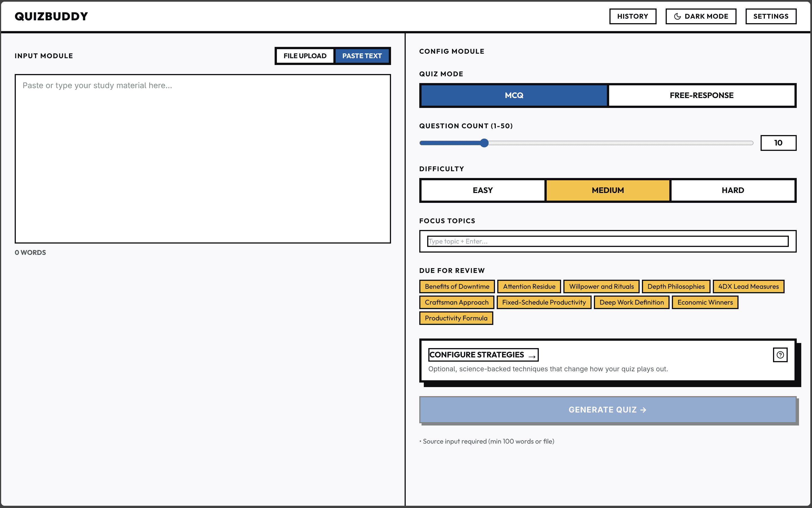
Task: Open Settings
Action: (771, 16)
